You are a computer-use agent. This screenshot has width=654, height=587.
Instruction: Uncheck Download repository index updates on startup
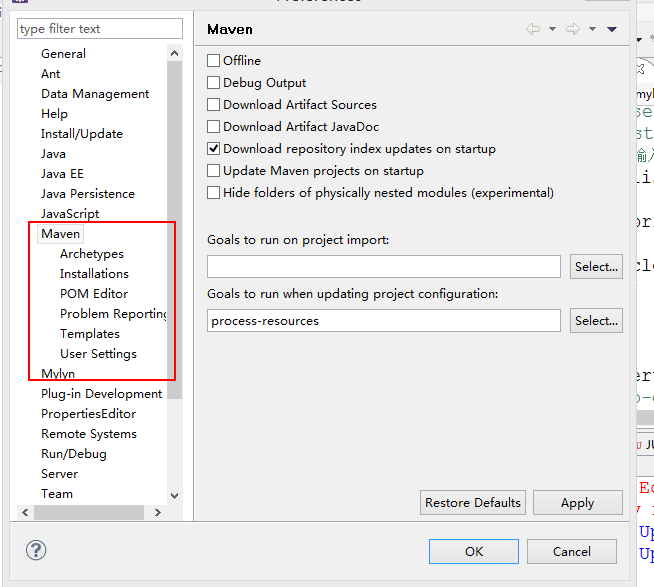coord(214,149)
